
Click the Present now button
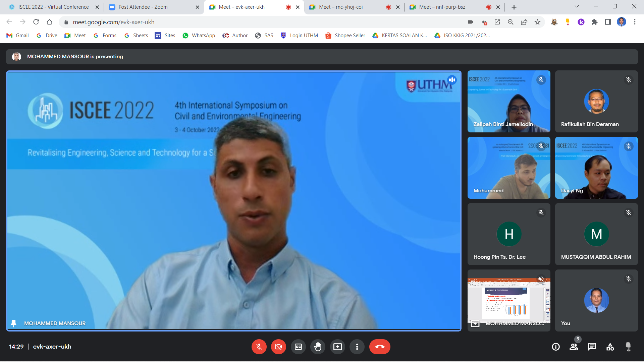pos(337,347)
